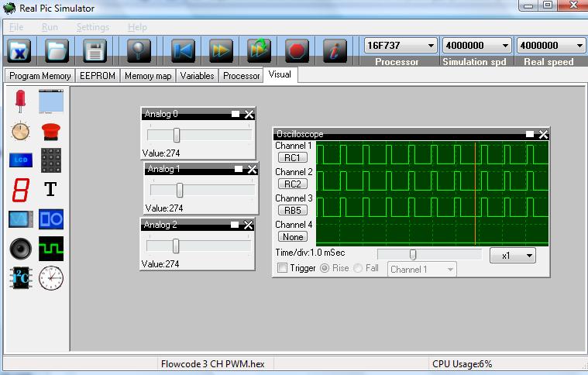This screenshot has height=375, width=588.
Task: Select the Rise trigger radio button
Action: coord(325,268)
